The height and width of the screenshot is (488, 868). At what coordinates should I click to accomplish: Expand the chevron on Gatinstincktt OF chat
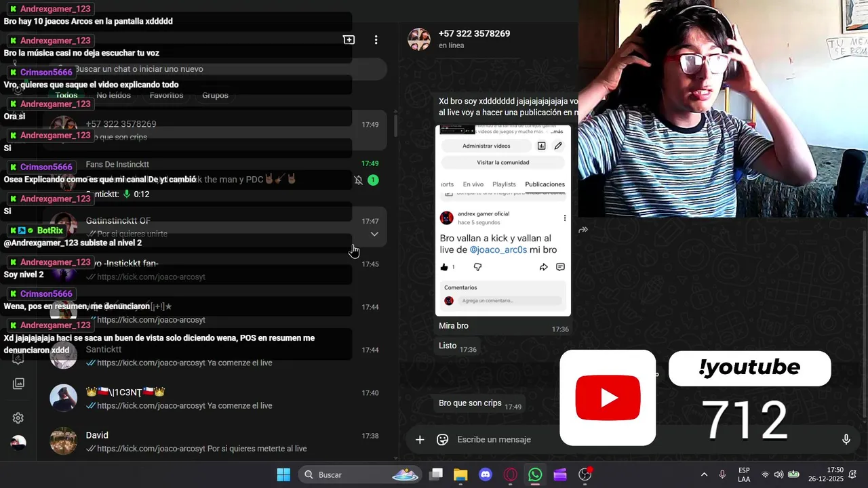click(x=374, y=234)
